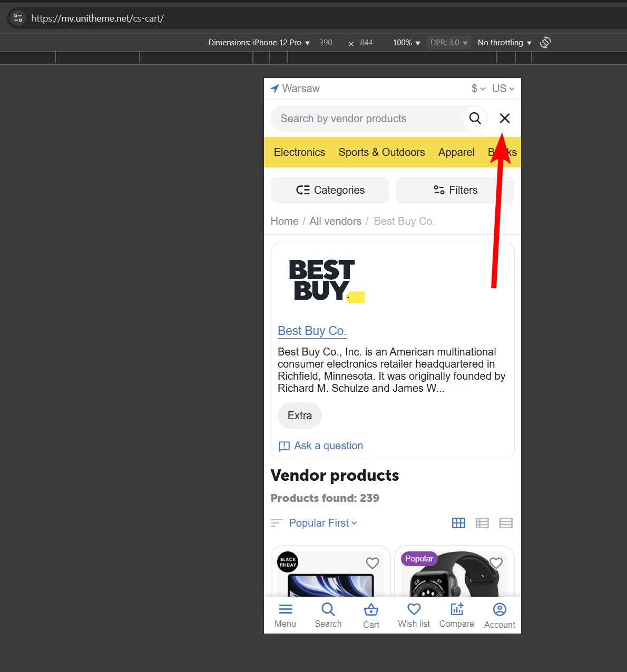
Task: Select the Apparel category tab
Action: point(456,152)
